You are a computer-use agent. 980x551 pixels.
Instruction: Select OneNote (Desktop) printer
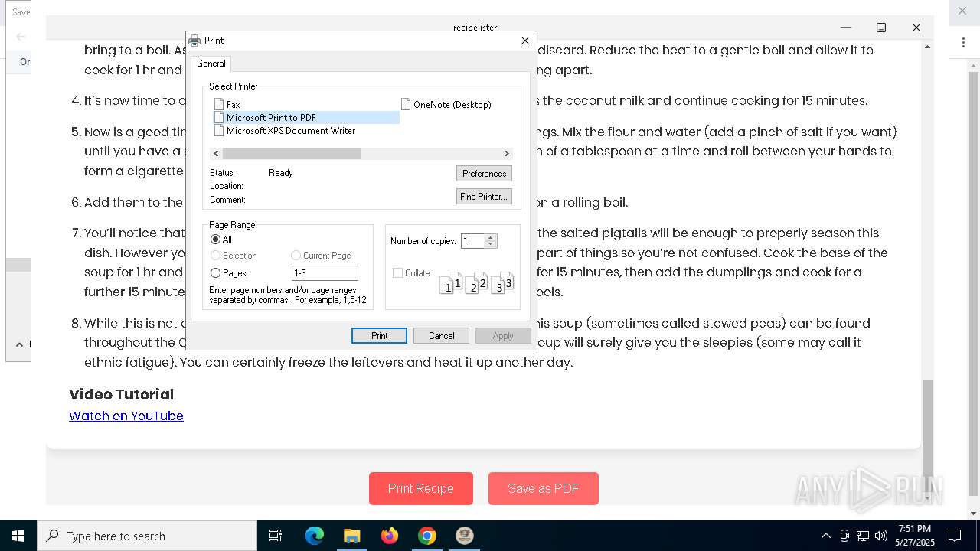pos(446,104)
